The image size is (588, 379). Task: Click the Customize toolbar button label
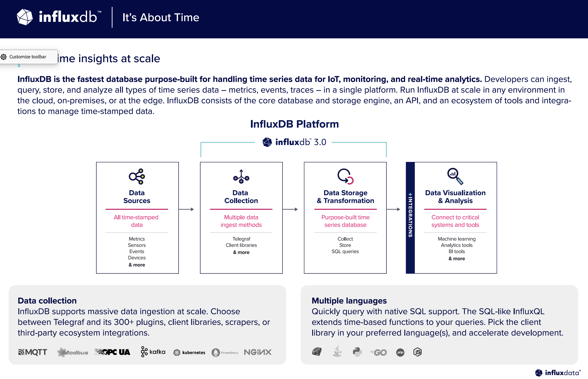coord(28,57)
